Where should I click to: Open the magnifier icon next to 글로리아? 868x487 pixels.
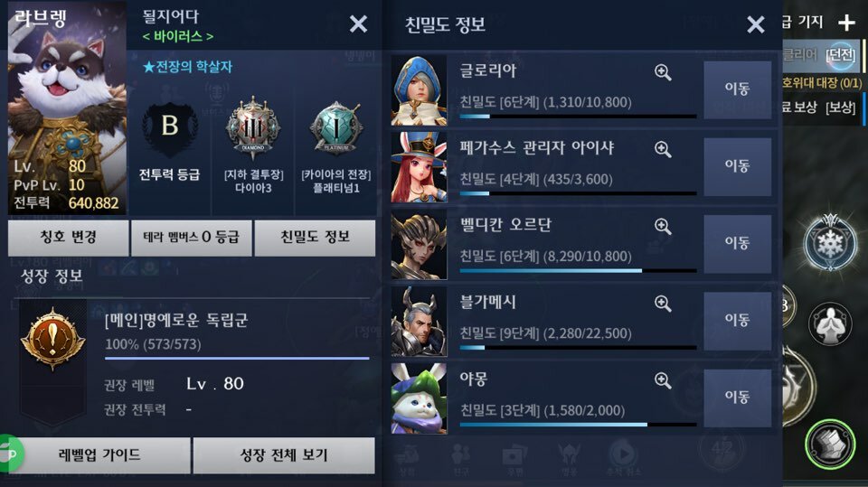[663, 72]
